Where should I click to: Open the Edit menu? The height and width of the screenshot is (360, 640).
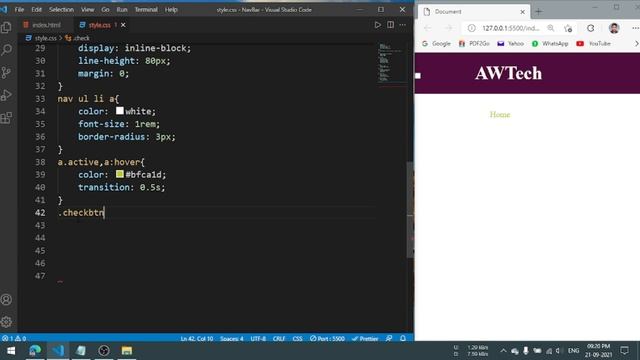[x=37, y=9]
